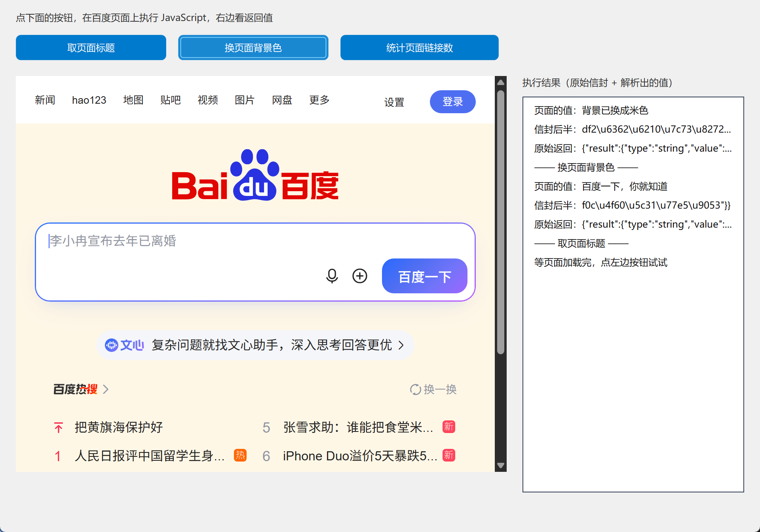The height and width of the screenshot is (532, 760).
Task: Click the microphone voice search icon
Action: click(332, 276)
